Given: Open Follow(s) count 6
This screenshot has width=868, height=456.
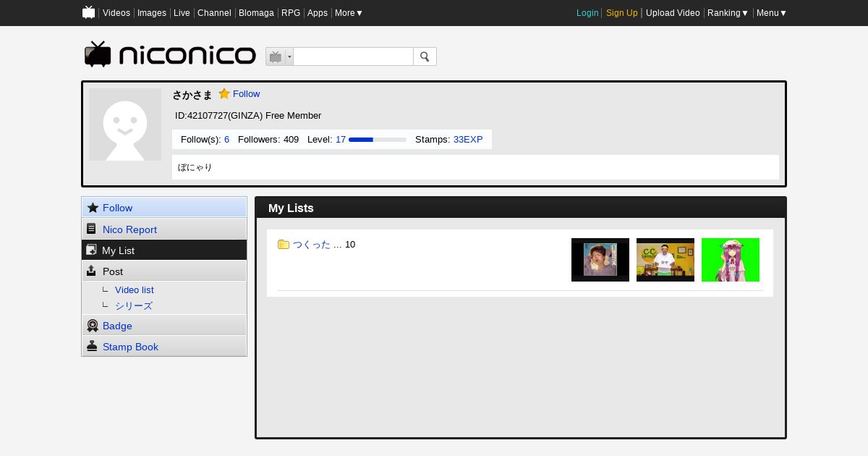Looking at the screenshot, I should [226, 139].
